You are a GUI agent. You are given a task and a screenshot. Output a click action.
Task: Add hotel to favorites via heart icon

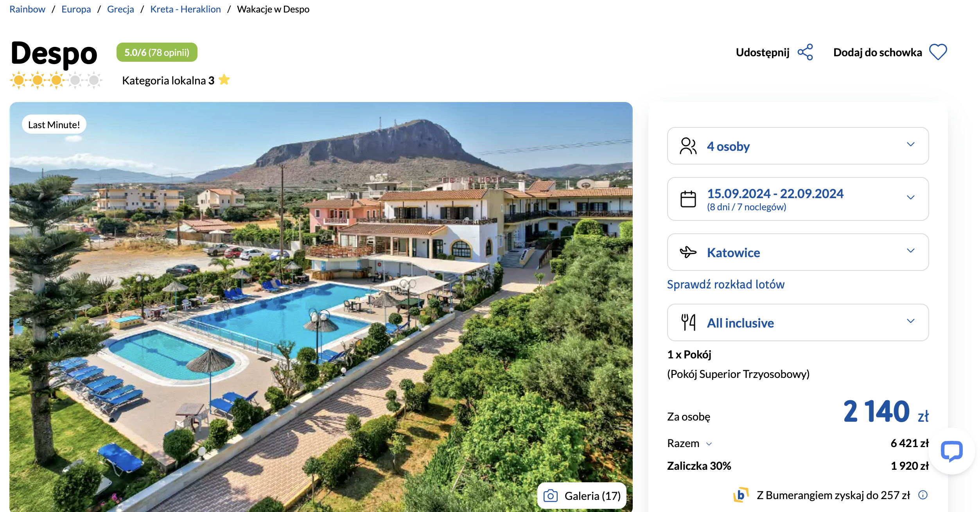coord(938,52)
